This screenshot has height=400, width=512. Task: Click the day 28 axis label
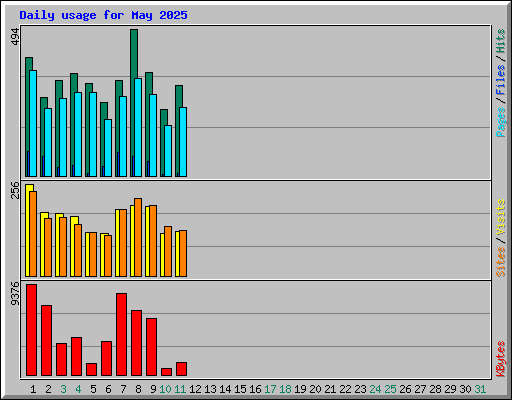(x=435, y=389)
